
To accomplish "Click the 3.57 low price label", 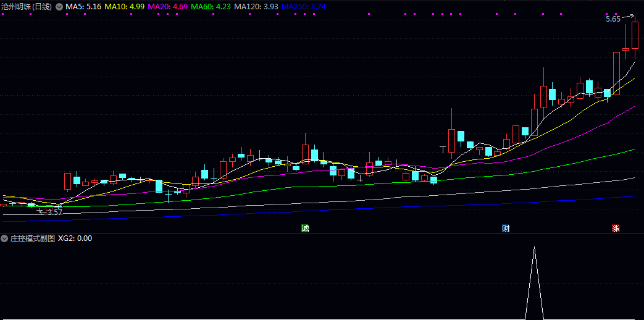I will click(54, 212).
